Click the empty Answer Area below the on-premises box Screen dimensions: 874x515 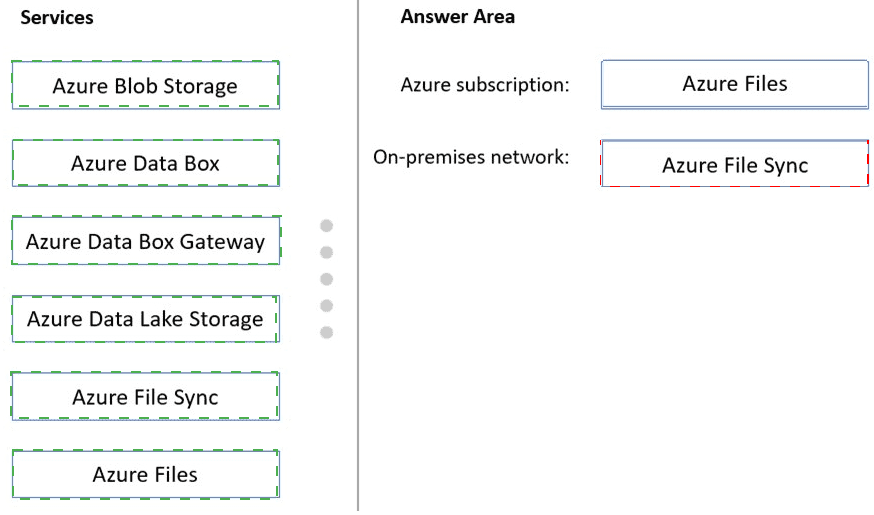click(x=620, y=350)
